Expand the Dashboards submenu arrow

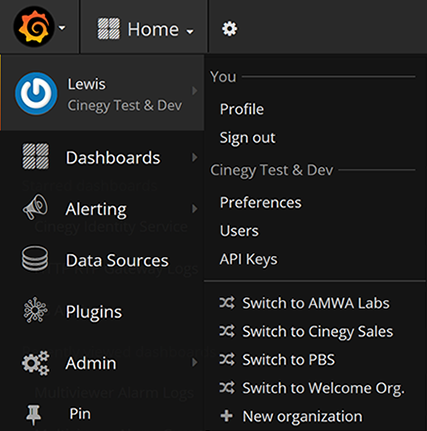pos(195,157)
